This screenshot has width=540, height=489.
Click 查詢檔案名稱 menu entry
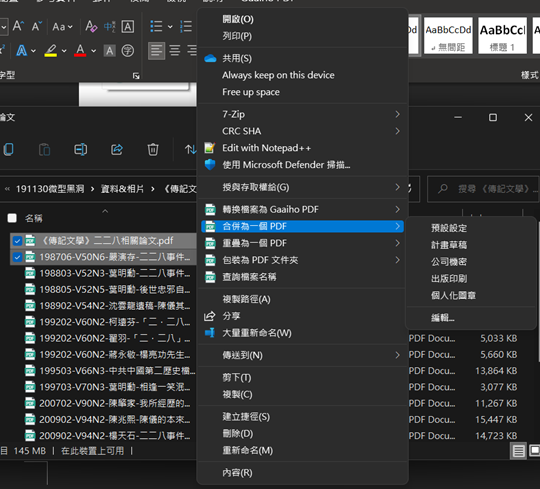tap(302, 277)
